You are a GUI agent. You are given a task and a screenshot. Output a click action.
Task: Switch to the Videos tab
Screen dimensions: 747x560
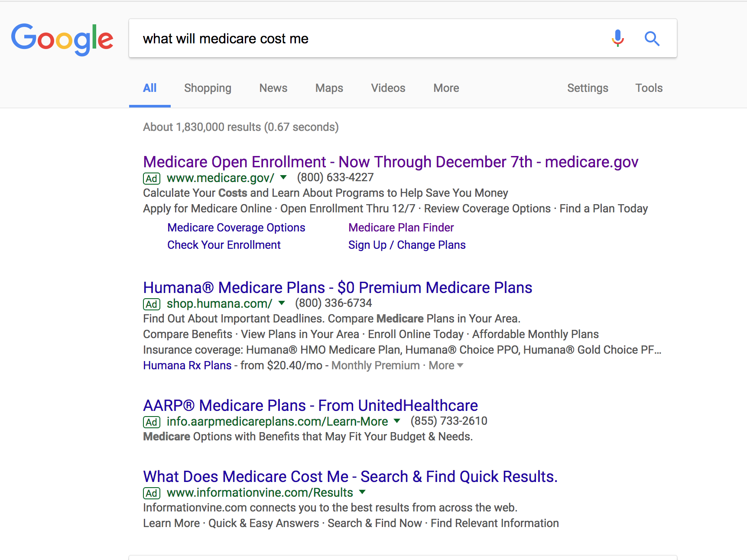coord(388,88)
